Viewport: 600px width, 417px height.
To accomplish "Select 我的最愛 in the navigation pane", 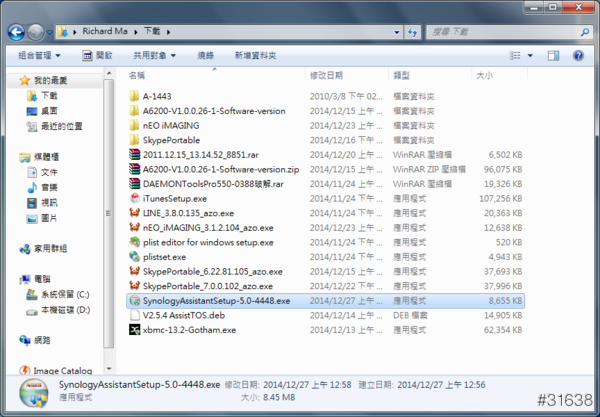I will point(51,80).
